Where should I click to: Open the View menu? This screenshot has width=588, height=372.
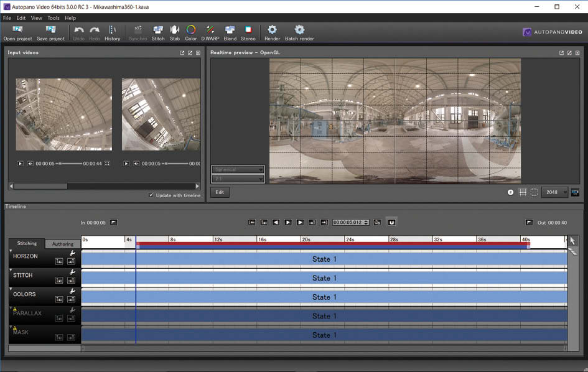pos(36,17)
